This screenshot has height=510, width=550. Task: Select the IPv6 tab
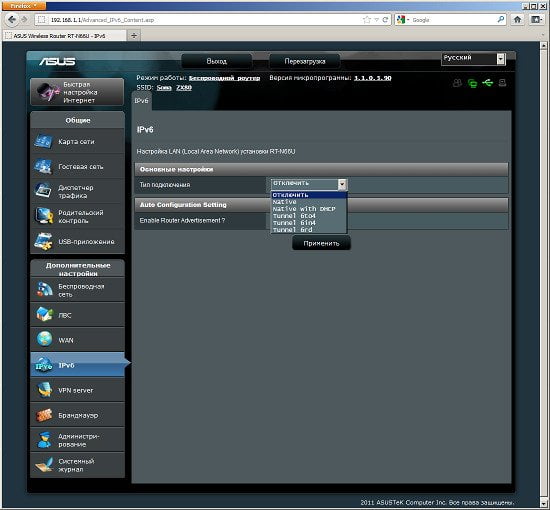141,101
